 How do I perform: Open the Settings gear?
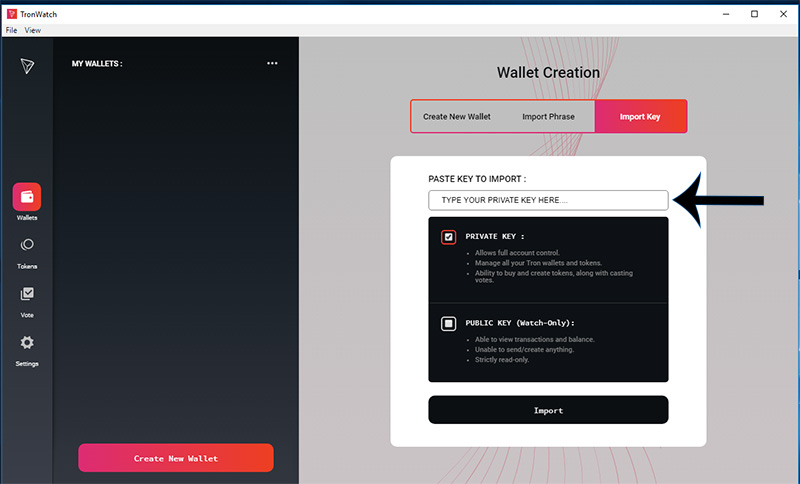click(x=27, y=342)
